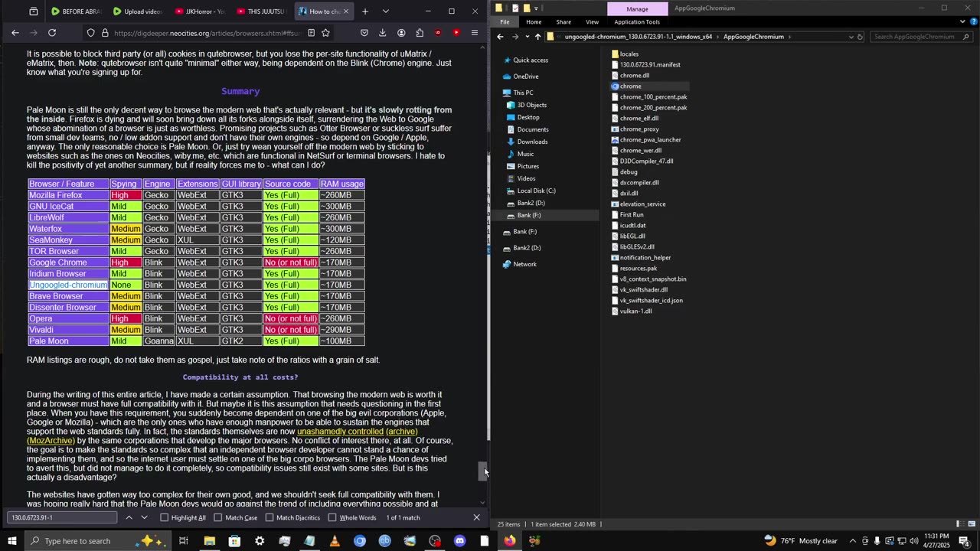Open Settings gear on the taskbar
Screen dimensions: 980x551
click(260, 541)
